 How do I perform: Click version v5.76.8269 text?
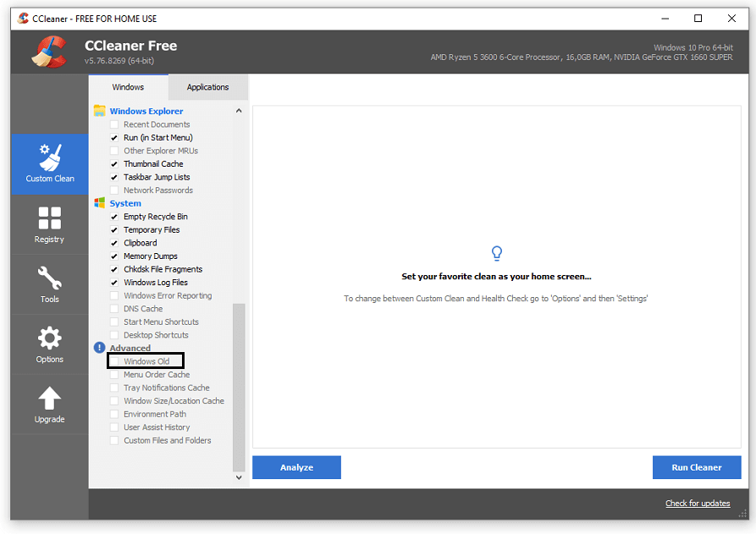click(119, 61)
